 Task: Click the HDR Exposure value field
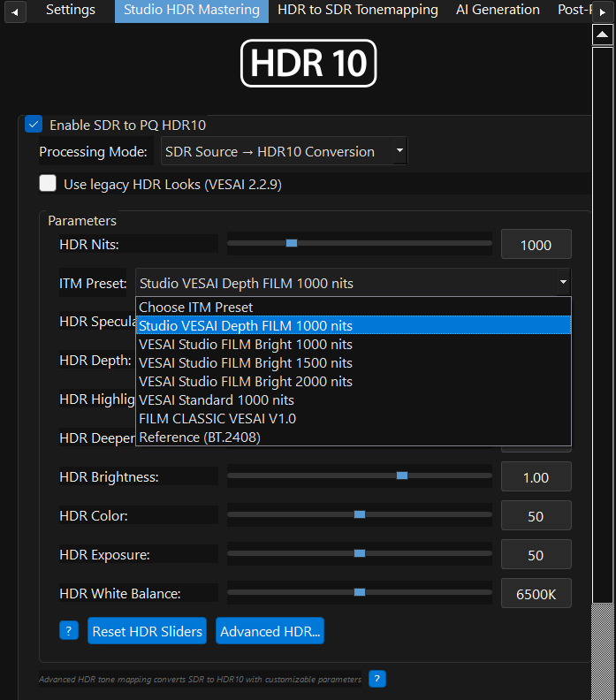tap(536, 554)
